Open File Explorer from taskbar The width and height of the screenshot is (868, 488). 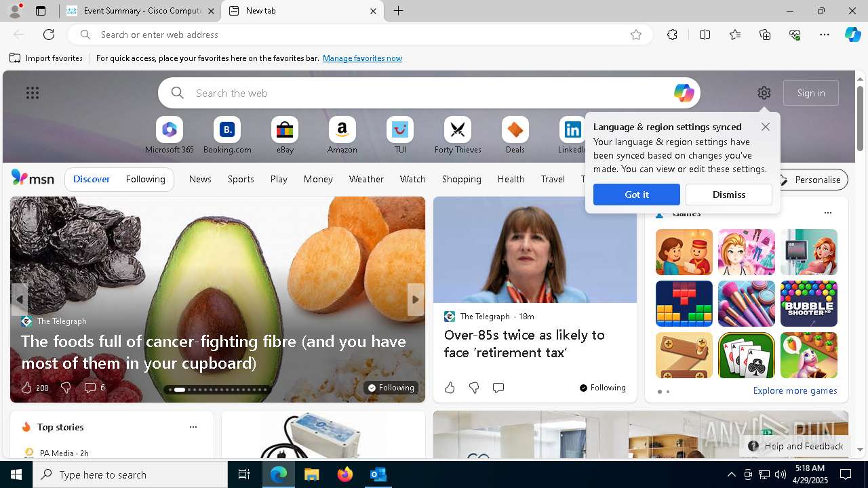[x=311, y=474]
